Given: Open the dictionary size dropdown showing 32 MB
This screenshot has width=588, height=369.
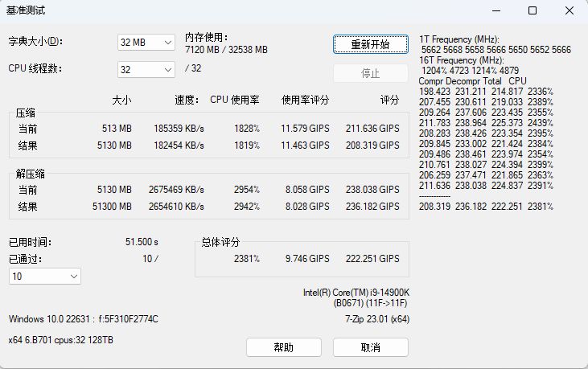Looking at the screenshot, I should pyautogui.click(x=146, y=42).
